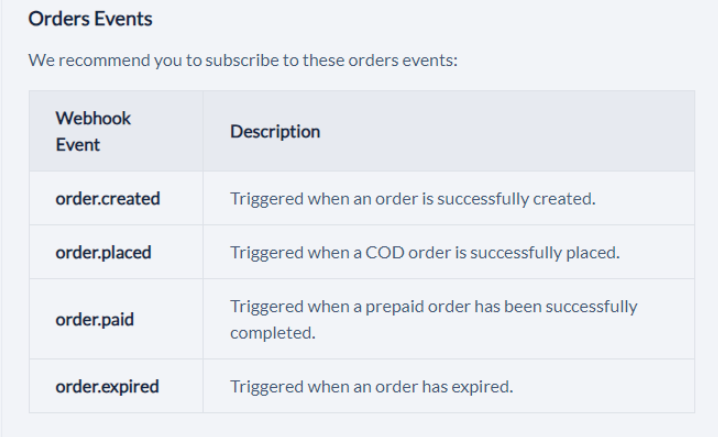Click description of order.created event
This screenshot has width=718, height=437.
(x=413, y=199)
